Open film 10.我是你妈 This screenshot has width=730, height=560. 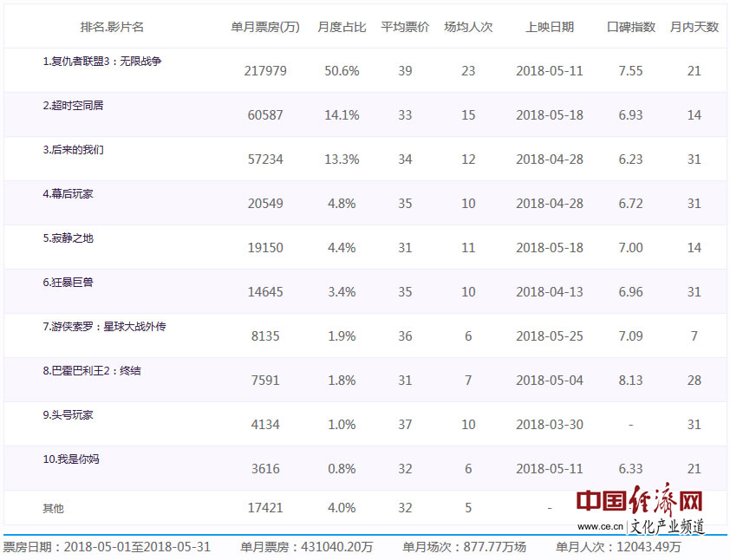(x=71, y=459)
